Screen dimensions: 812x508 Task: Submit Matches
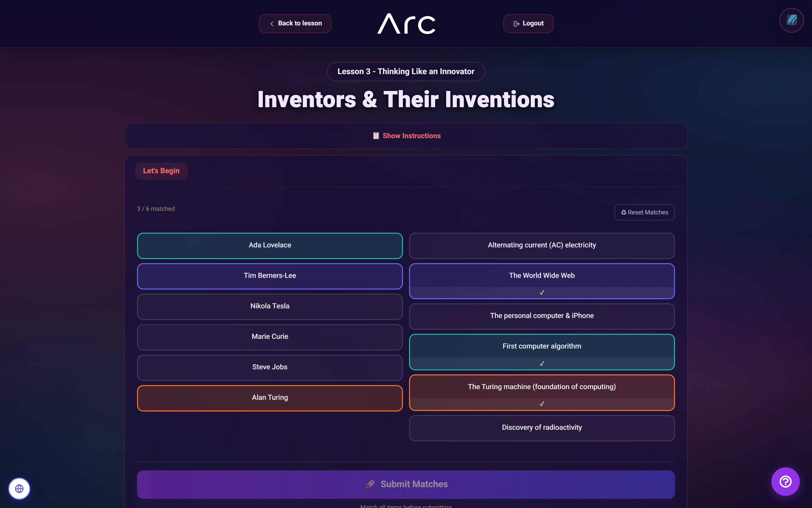click(x=406, y=484)
